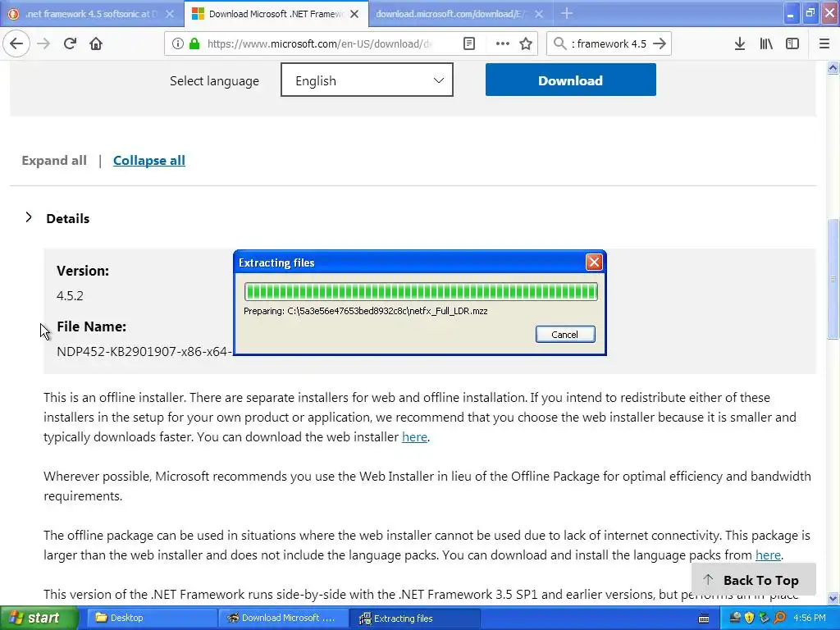Select file name NDP452-KB2901907-x86-x64
Image resolution: width=840 pixels, height=630 pixels.
click(x=144, y=351)
